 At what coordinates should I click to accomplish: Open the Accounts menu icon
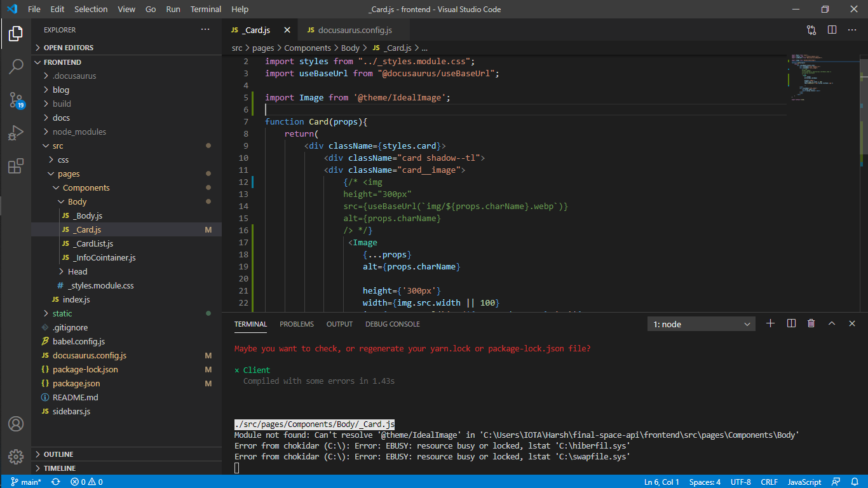click(x=16, y=424)
